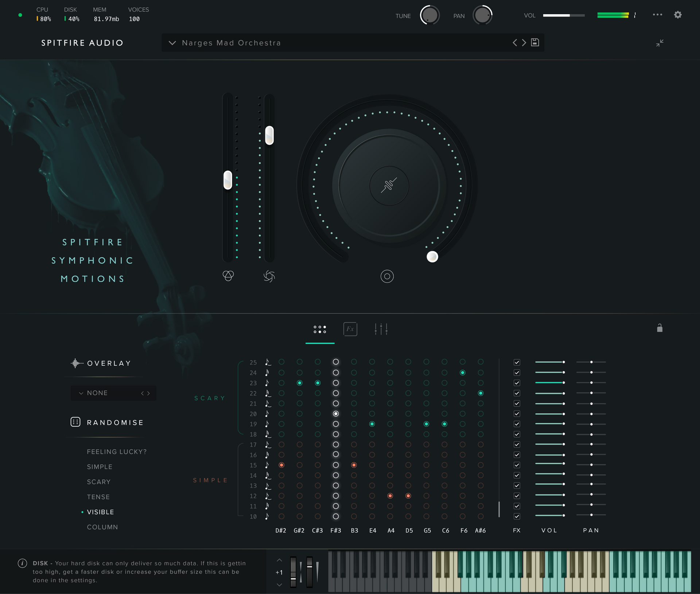Click the lock icon above the grid
Image resolution: width=700 pixels, height=594 pixels.
pos(660,328)
